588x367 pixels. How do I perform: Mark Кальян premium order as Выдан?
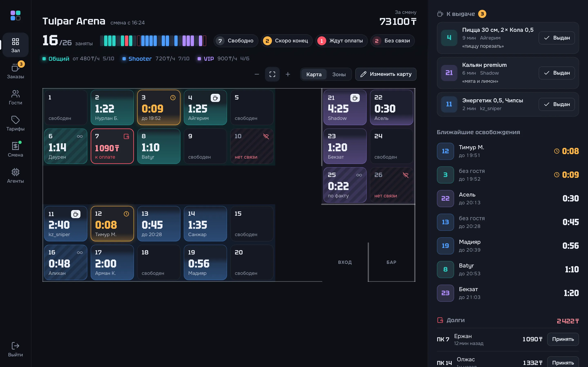click(556, 73)
